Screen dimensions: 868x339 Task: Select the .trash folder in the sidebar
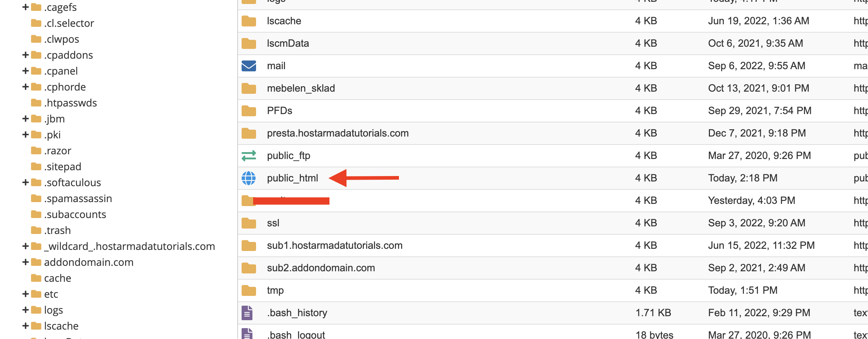58,230
